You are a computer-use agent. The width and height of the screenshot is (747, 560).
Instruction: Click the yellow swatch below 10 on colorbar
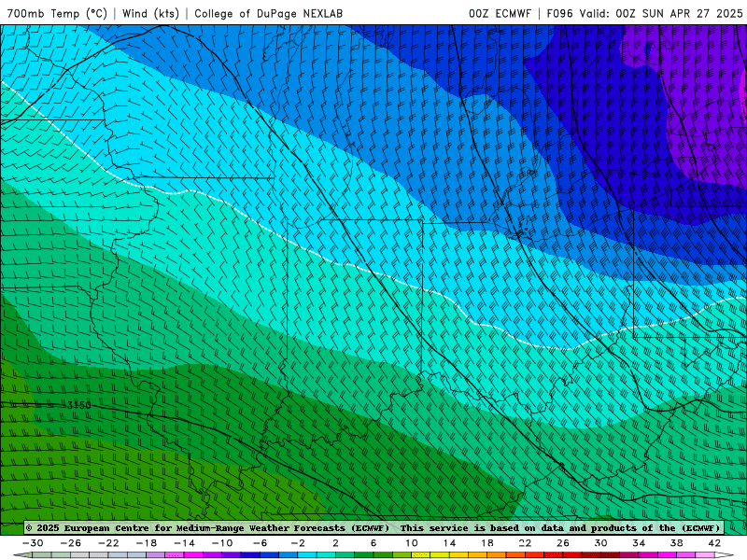pos(421,555)
